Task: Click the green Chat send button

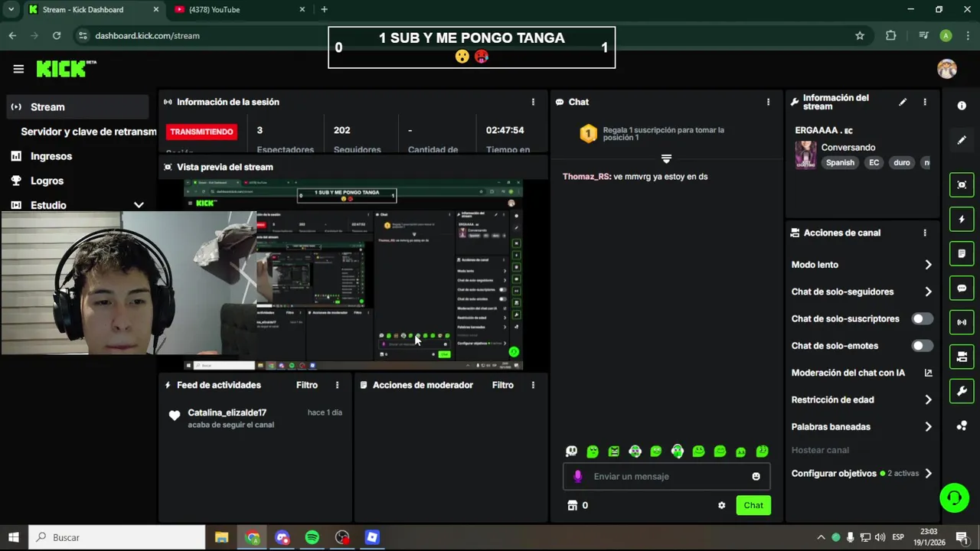Action: [x=753, y=505]
